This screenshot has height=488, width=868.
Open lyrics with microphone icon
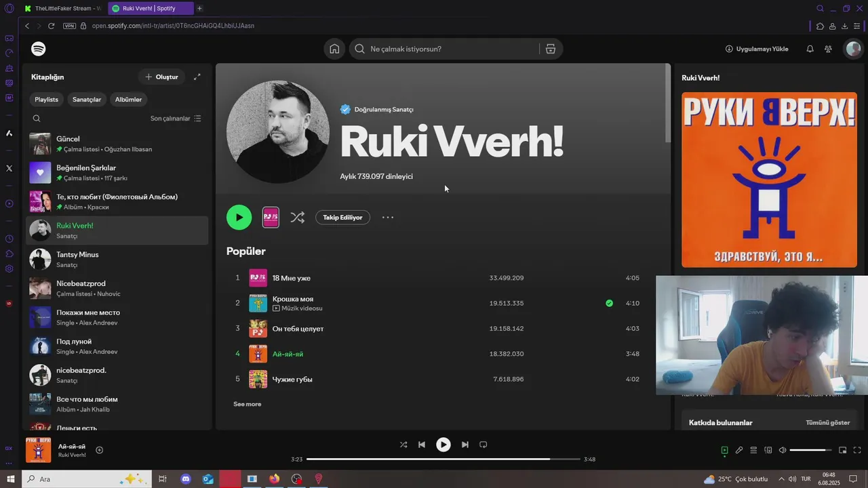tap(739, 450)
